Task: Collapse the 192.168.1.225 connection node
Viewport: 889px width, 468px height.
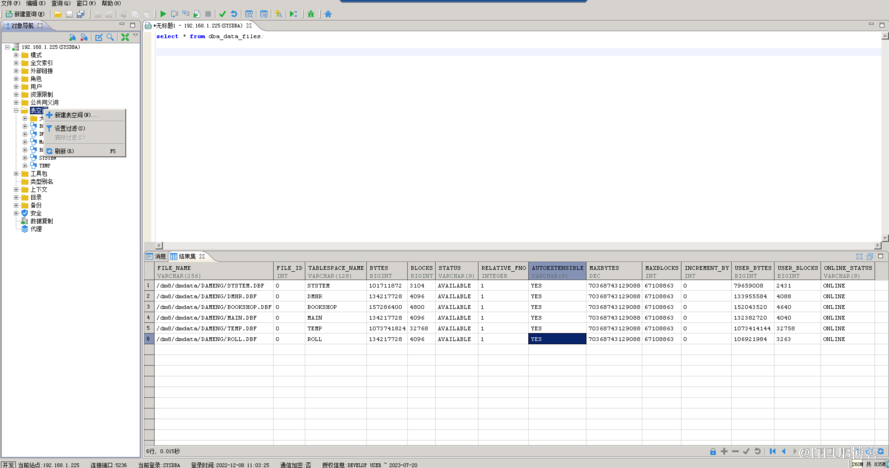Action: click(7, 47)
